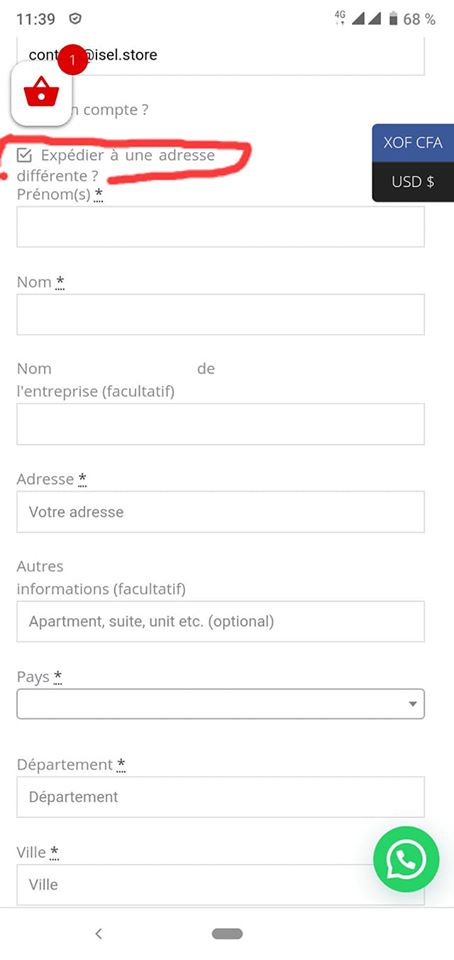Switch currency to XOF CFA
This screenshot has width=454, height=960.
pos(413,143)
